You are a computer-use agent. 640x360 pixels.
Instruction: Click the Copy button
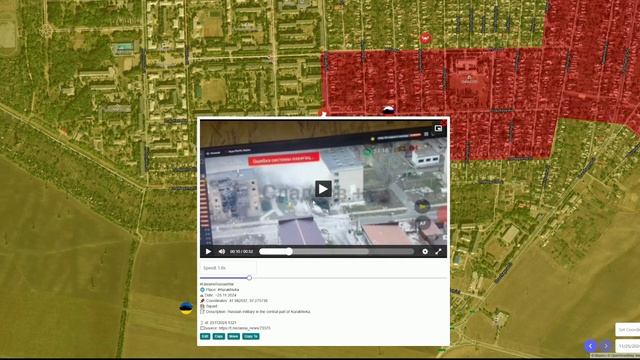click(219, 336)
